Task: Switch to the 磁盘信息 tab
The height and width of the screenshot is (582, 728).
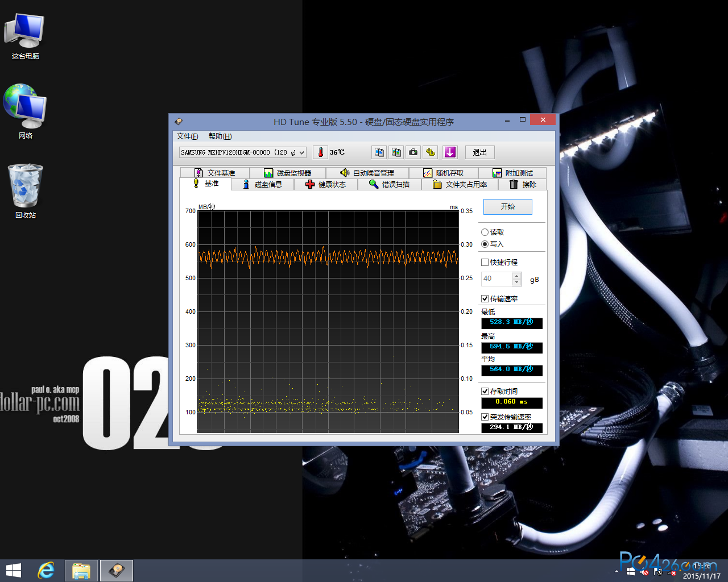Action: (263, 184)
